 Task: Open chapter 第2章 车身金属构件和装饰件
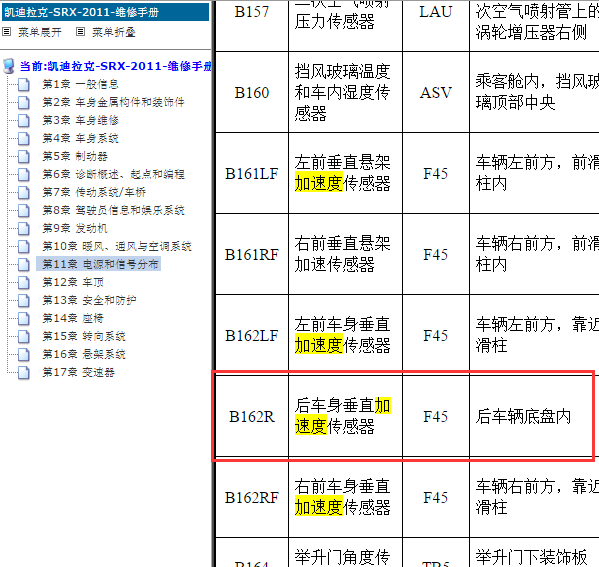[113, 102]
